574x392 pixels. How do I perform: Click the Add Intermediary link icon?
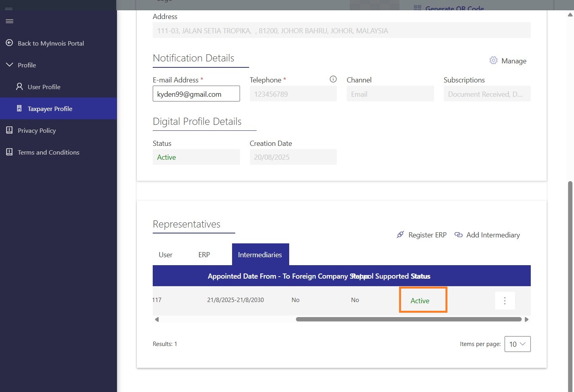coord(458,235)
